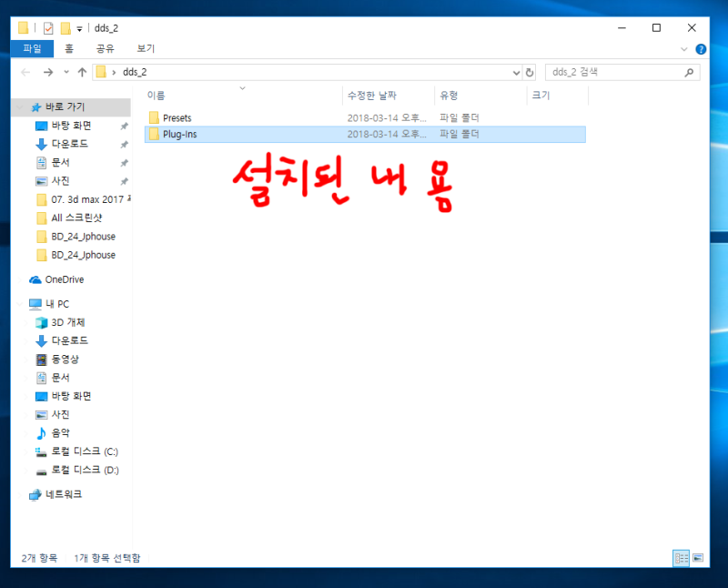The width and height of the screenshot is (728, 588).
Task: Click the Back navigation arrow
Action: tap(26, 72)
